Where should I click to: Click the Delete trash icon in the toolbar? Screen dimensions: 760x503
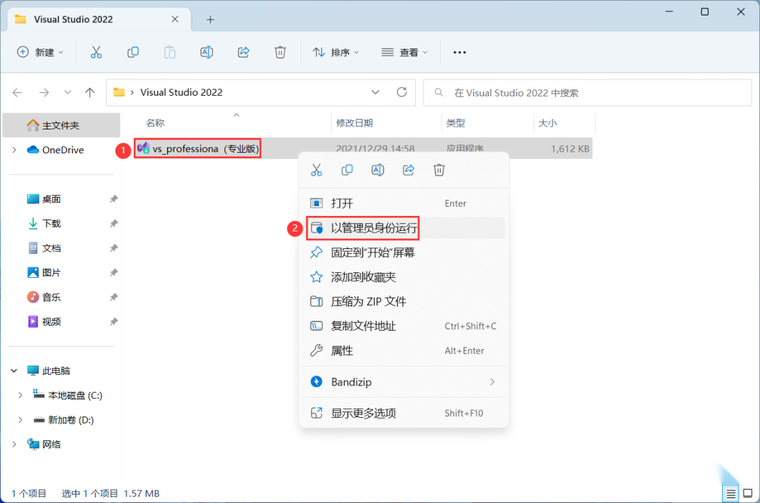[280, 52]
